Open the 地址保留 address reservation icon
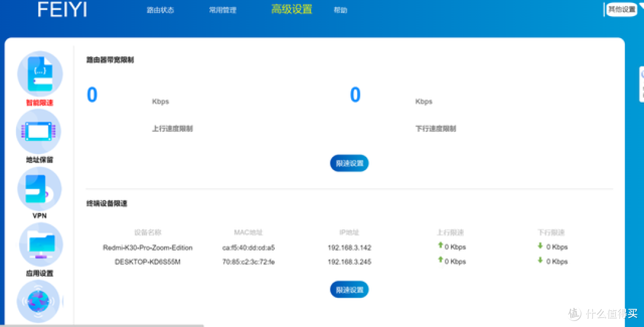The image size is (644, 327). pyautogui.click(x=39, y=131)
